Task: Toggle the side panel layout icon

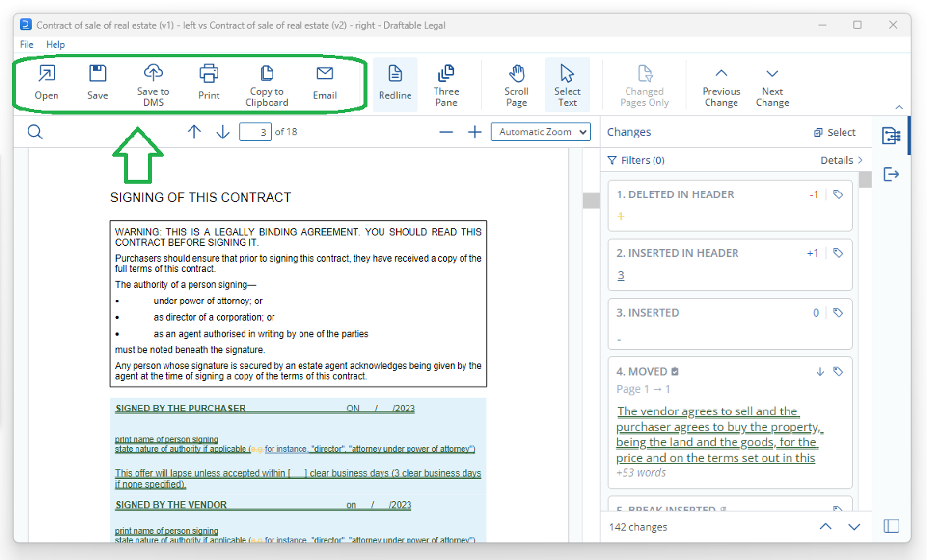Action: coord(891,527)
